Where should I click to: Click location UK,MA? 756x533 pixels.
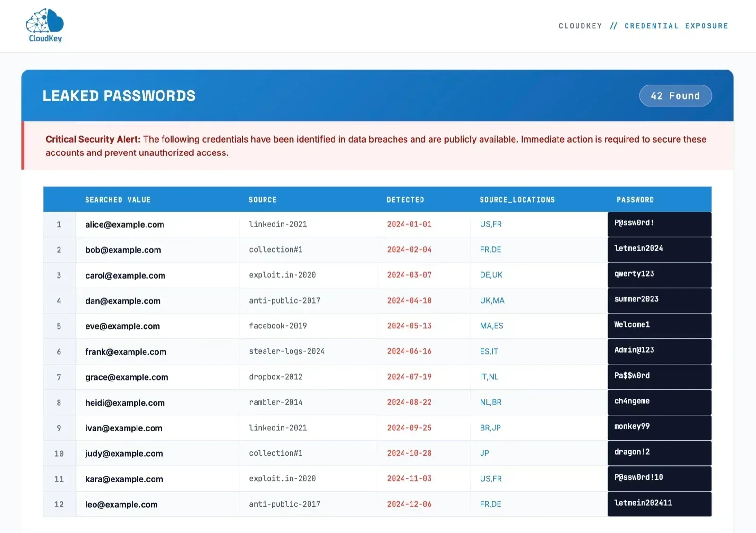click(x=492, y=301)
